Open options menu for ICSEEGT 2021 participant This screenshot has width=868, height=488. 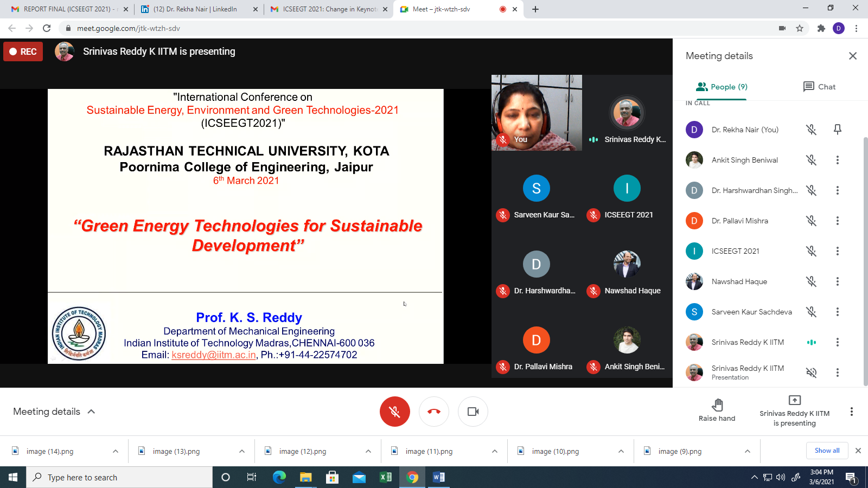[837, 251]
